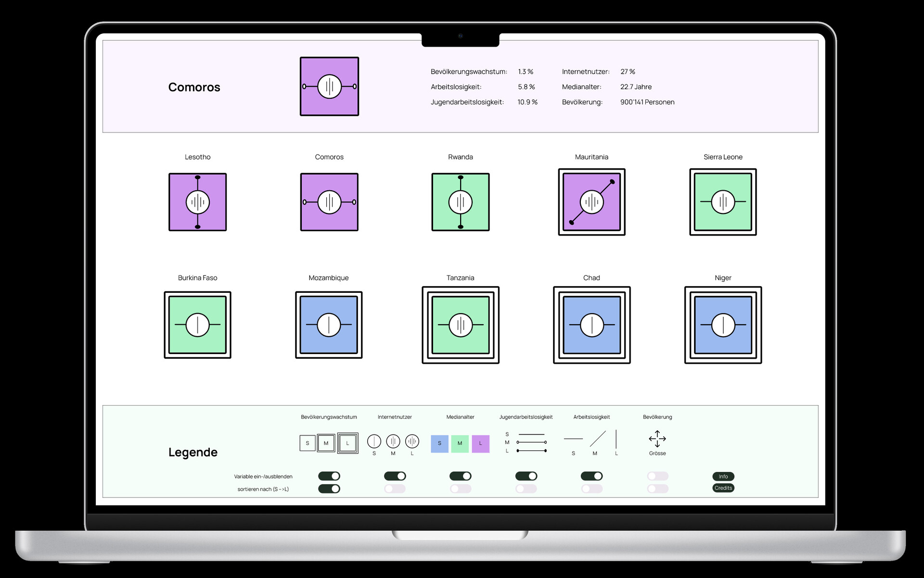Click the S plain line under Jugendarbeitslosigkeit
Screen dimensions: 924x578
pos(531,434)
